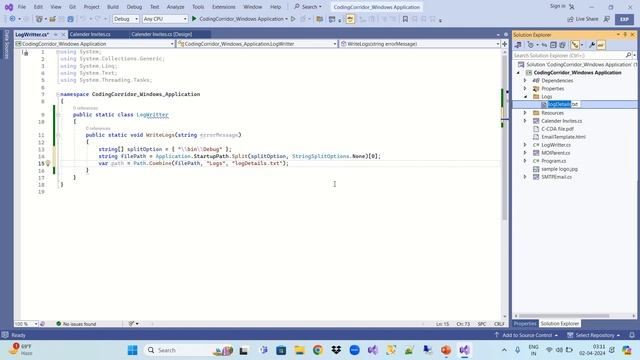Expand the SMTPEmail.cs node
640x360 pixels.
point(525,177)
